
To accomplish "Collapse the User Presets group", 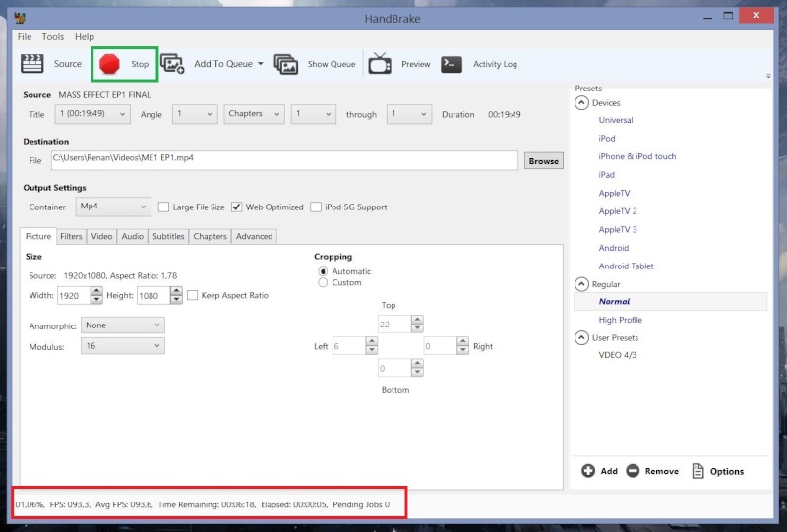I will [x=581, y=337].
